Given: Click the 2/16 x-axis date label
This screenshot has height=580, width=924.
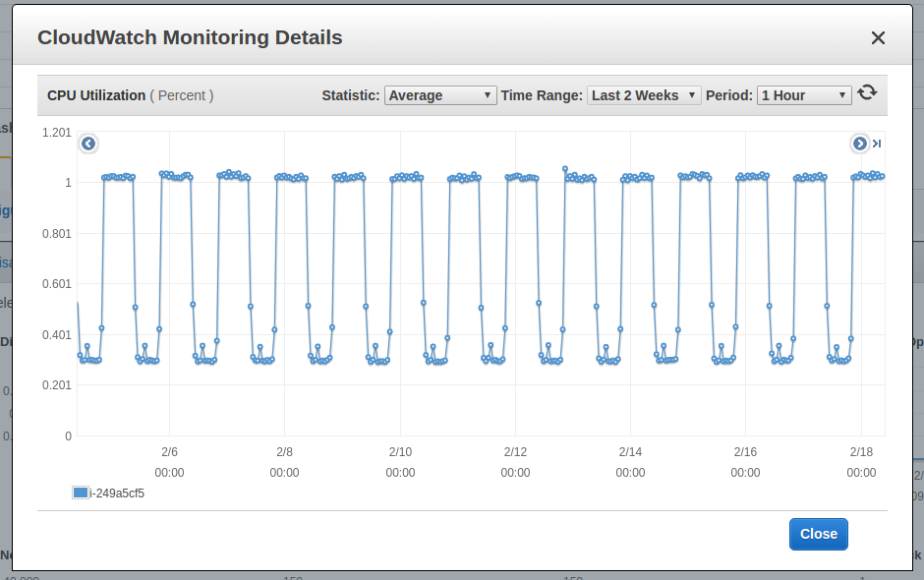Looking at the screenshot, I should 745,452.
